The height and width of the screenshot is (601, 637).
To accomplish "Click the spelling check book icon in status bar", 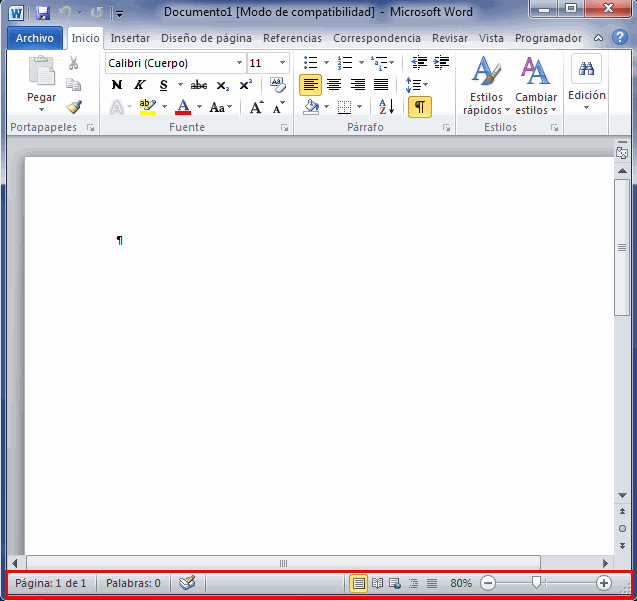I will click(x=187, y=583).
